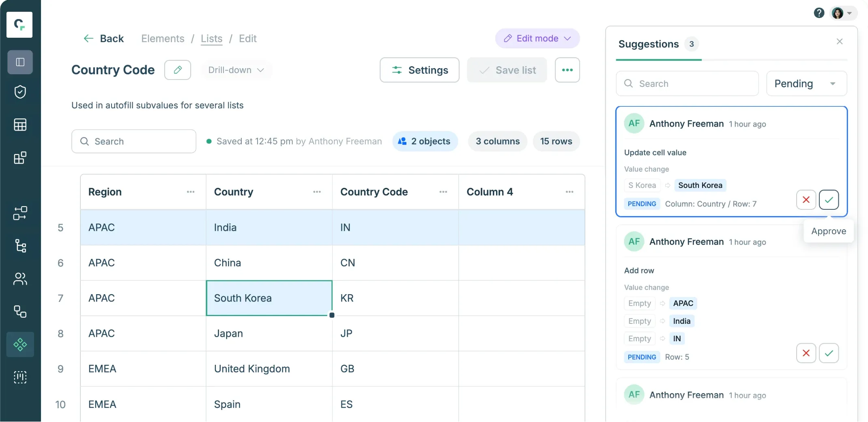868x422 pixels.
Task: Reject the Add row suggestion
Action: [x=806, y=353]
